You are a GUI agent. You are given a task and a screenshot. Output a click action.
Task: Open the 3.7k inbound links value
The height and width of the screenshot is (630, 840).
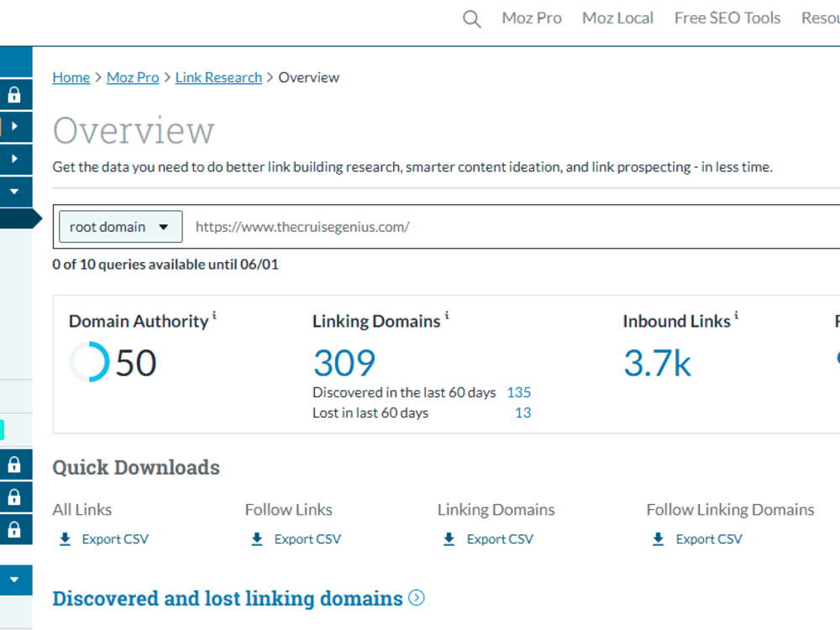[658, 363]
